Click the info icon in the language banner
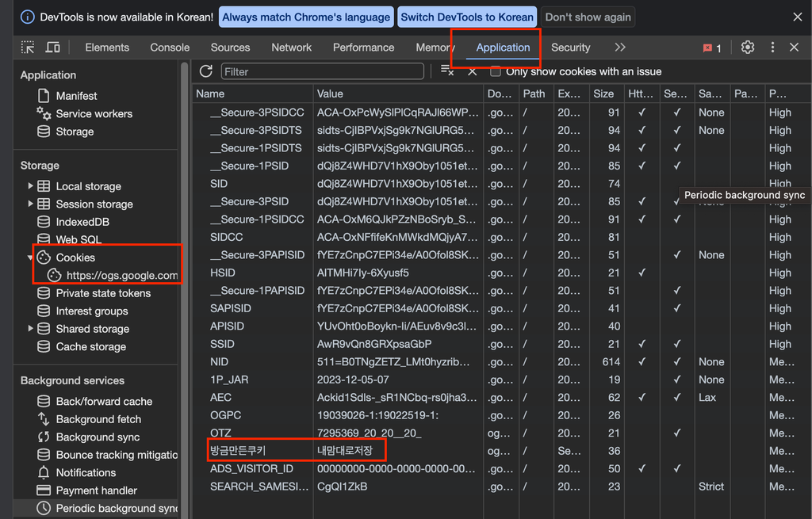 coord(28,17)
